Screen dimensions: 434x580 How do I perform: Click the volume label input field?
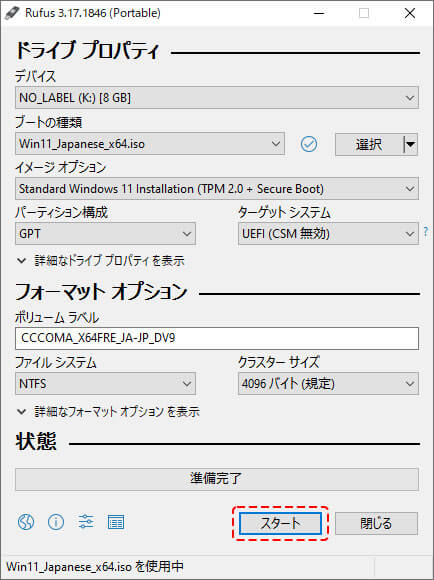coord(217,338)
